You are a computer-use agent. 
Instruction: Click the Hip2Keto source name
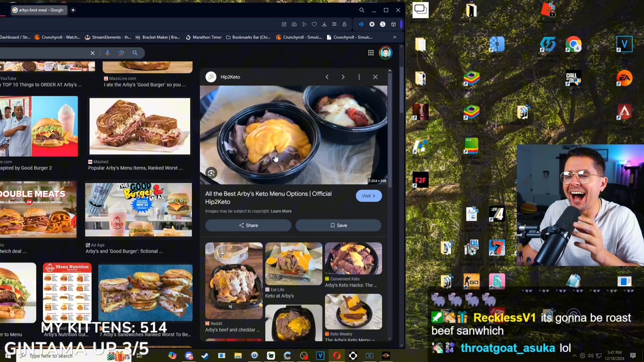click(x=230, y=77)
